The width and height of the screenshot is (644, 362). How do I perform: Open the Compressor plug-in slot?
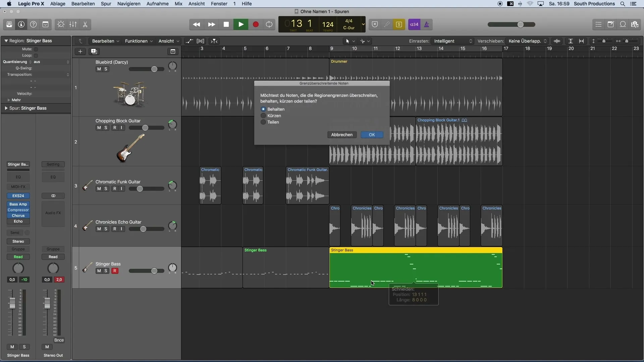click(18, 210)
